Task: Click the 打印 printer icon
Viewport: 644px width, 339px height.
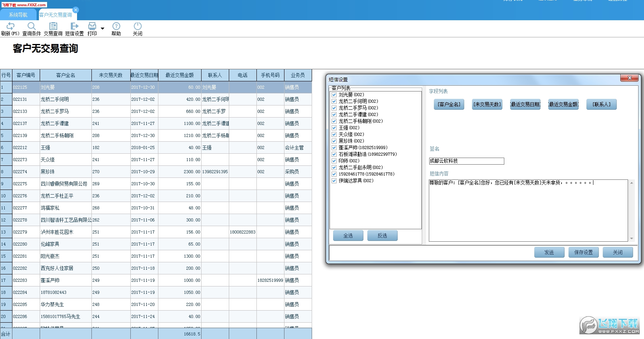Action: tap(92, 26)
